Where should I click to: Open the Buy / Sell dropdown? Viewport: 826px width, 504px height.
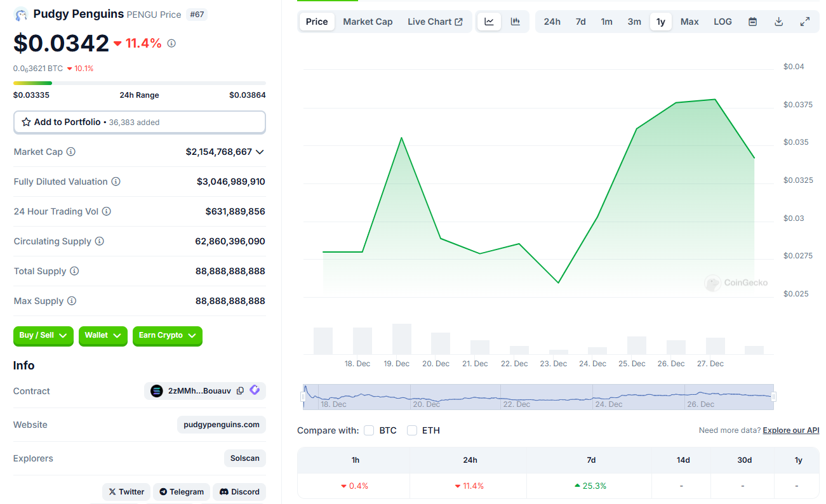click(43, 336)
